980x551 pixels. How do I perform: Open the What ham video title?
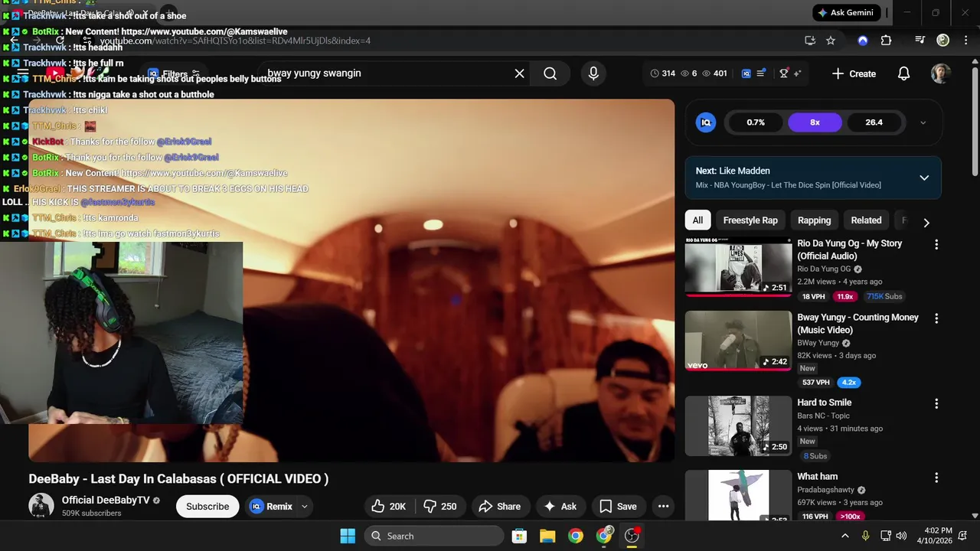[817, 477]
